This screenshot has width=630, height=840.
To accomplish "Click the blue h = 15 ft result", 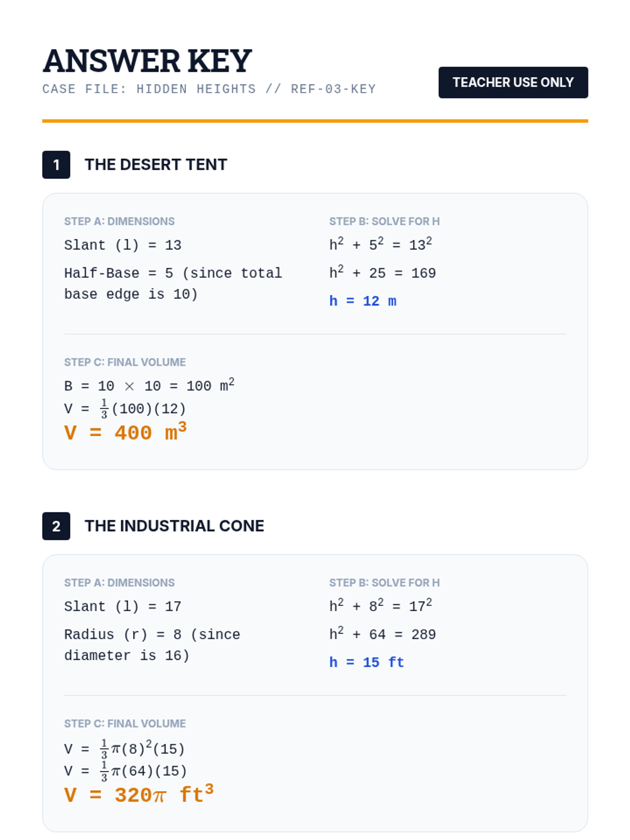I will 366,662.
